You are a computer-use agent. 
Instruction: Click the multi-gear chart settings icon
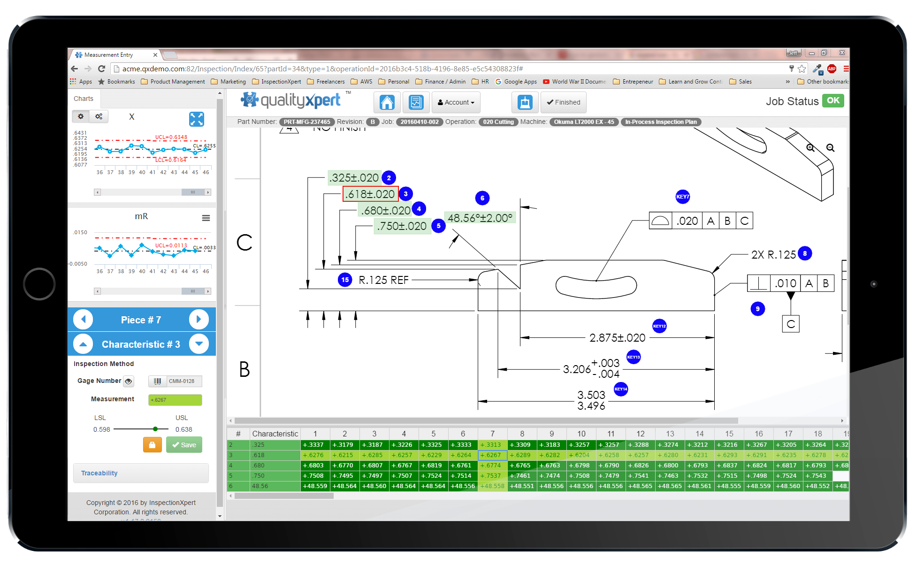99,116
